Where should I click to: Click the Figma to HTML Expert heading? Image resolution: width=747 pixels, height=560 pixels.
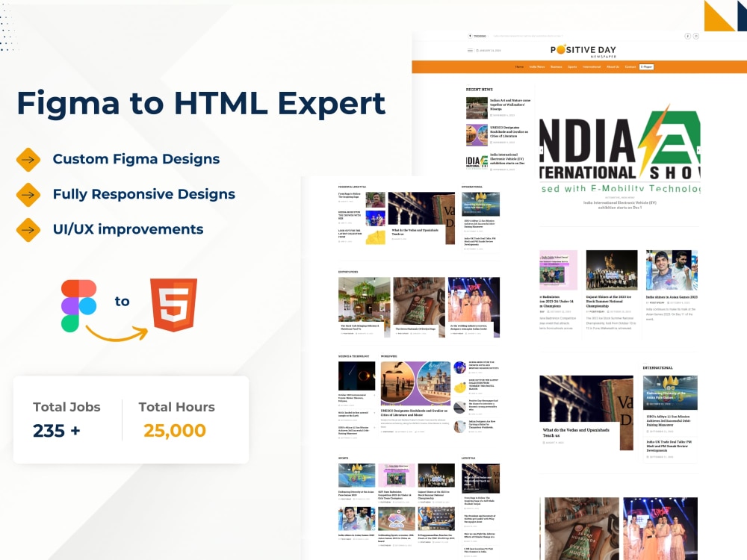201,103
